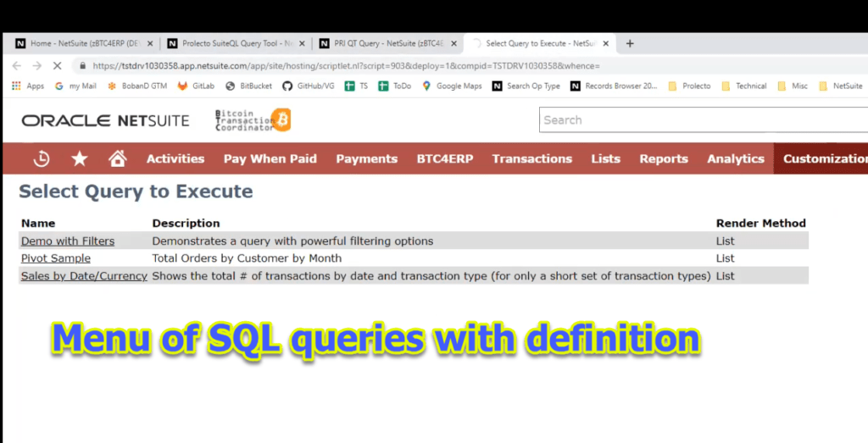Image resolution: width=868 pixels, height=443 pixels.
Task: Open a new browser tab
Action: (x=630, y=43)
